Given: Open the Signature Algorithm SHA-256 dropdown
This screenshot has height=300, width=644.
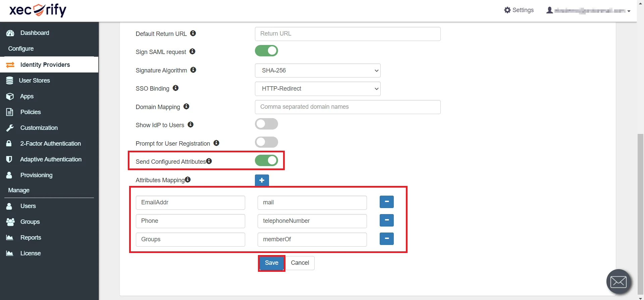Looking at the screenshot, I should click(317, 70).
